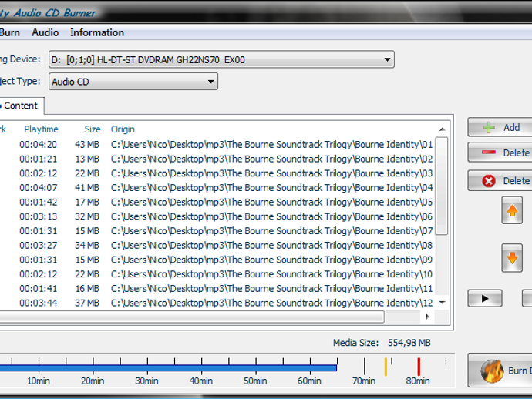The width and height of the screenshot is (532, 399).
Task: Select the Bourne Identity\05 track path
Action: [271, 202]
